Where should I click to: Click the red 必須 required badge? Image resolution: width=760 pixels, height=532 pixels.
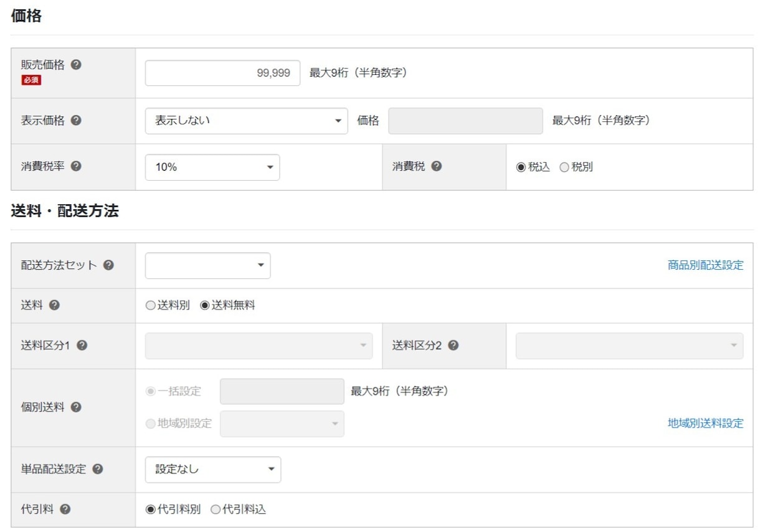(x=31, y=80)
